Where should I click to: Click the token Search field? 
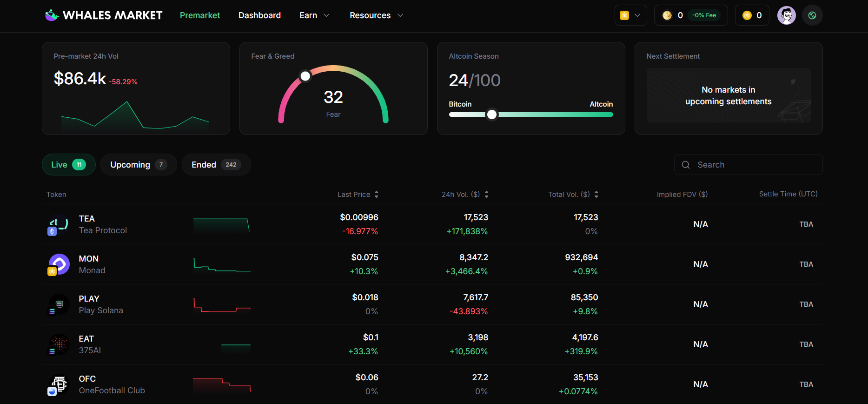click(x=748, y=165)
